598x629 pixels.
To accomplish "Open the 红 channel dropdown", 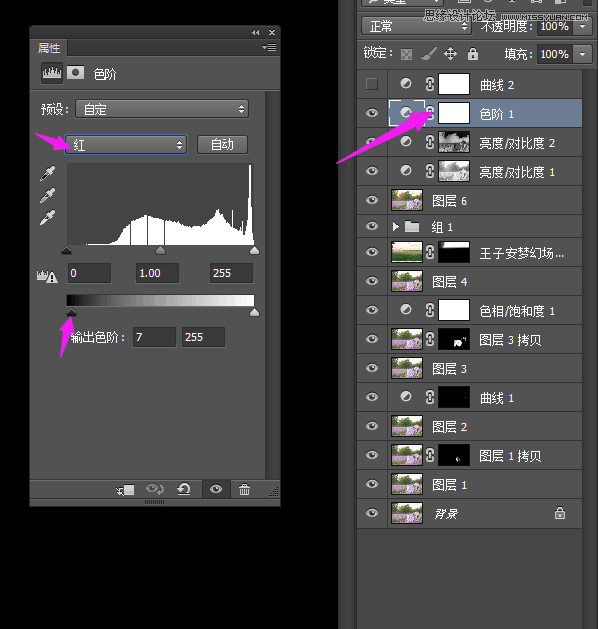I will coord(126,145).
